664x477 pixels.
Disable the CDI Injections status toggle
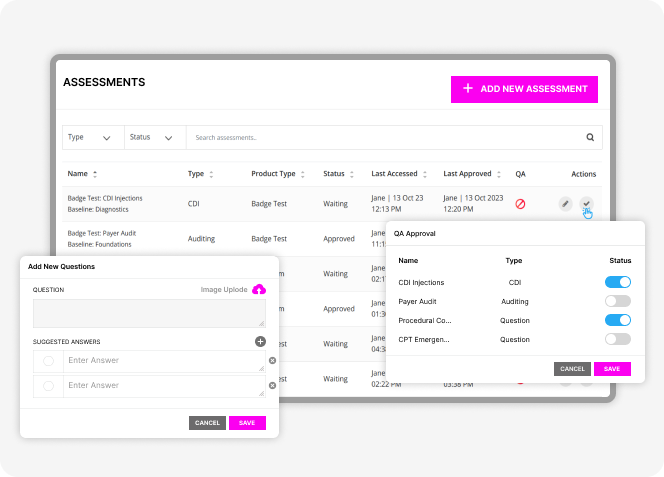click(617, 282)
